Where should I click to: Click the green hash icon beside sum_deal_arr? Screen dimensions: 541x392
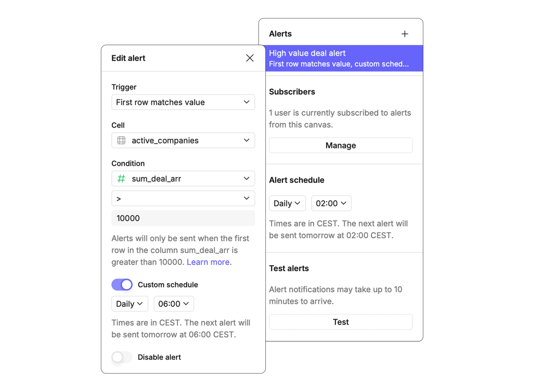tap(121, 179)
